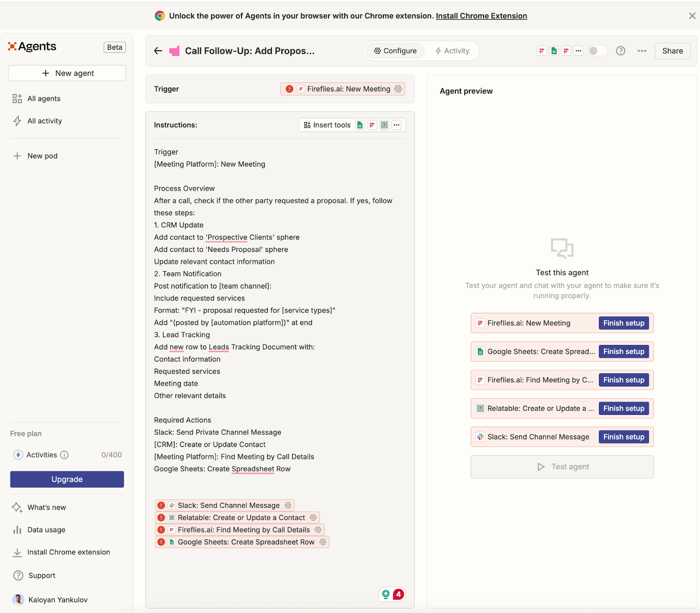Click the Google Sheets icon in header
The width and height of the screenshot is (700, 613).
click(x=554, y=51)
